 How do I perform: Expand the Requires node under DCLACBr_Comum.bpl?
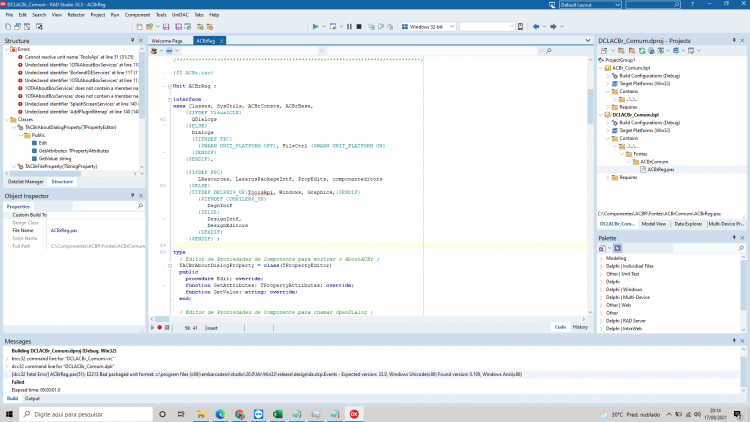coord(608,178)
